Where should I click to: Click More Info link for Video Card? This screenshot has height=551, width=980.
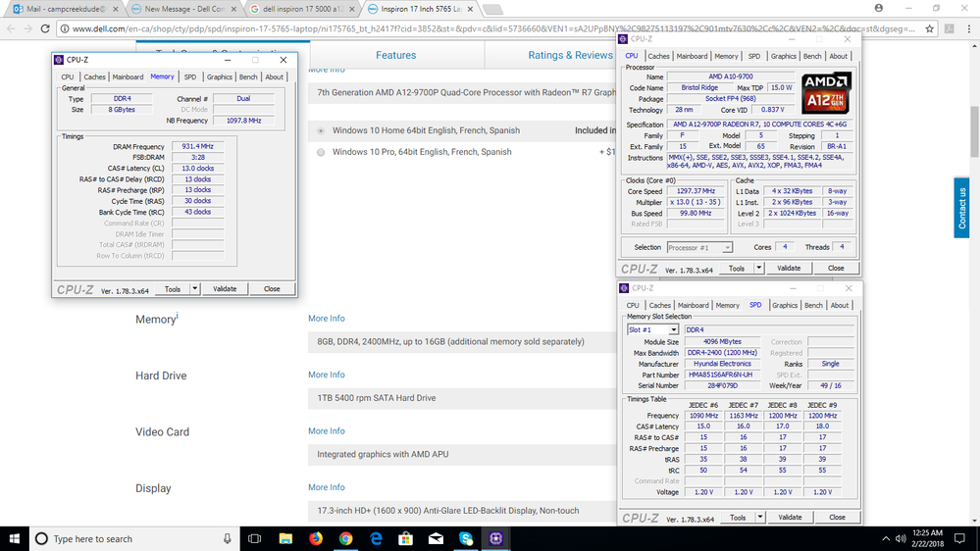click(327, 431)
